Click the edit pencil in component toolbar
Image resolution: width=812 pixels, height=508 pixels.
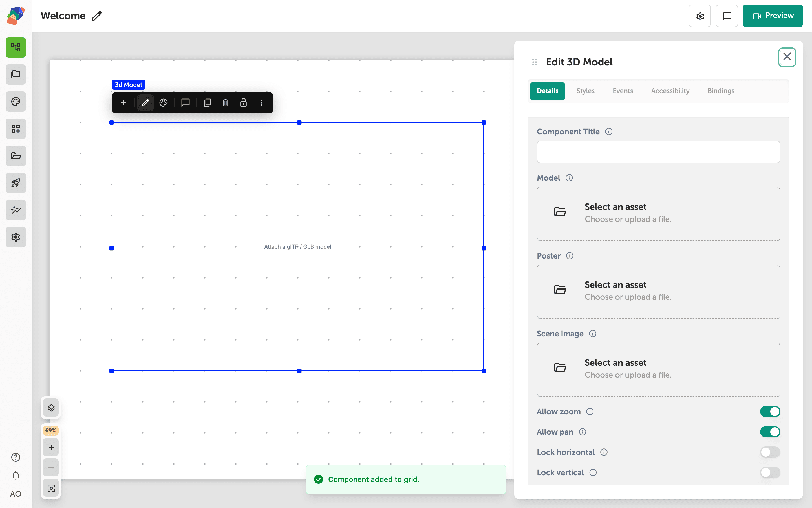[145, 103]
